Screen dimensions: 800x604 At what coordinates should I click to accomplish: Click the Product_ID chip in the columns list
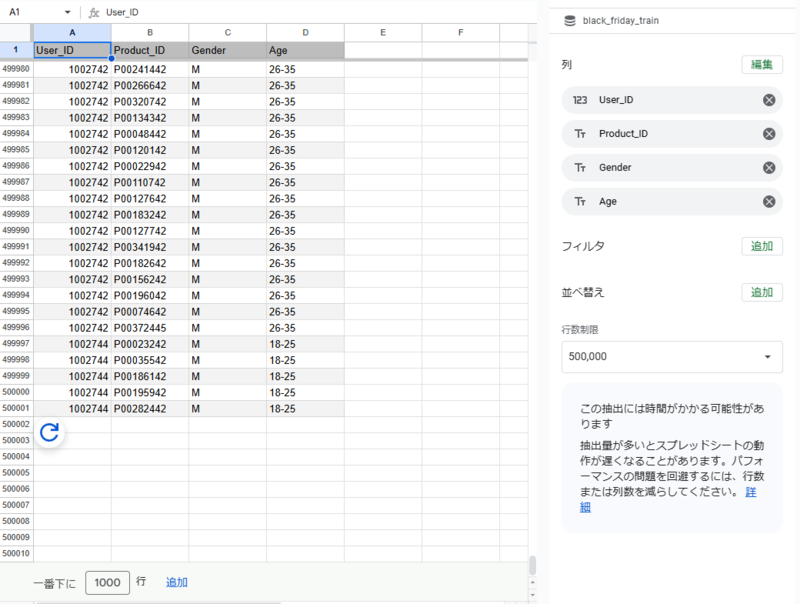click(672, 134)
